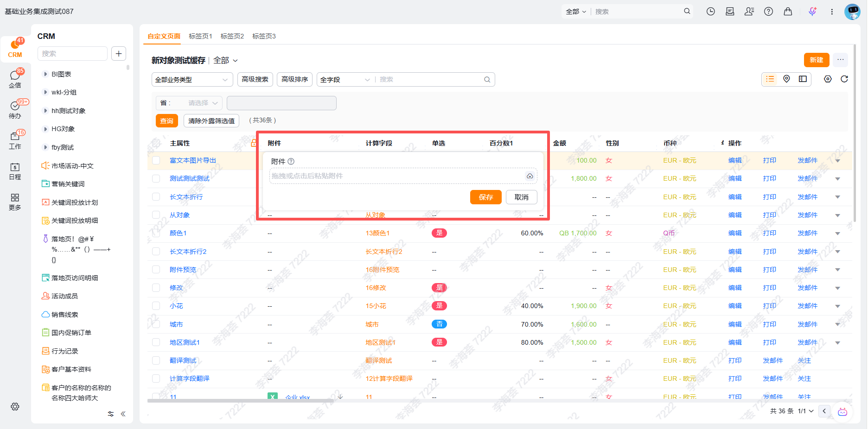Open settings gear at bottom left
Image resolution: width=868 pixels, height=429 pixels.
pyautogui.click(x=15, y=406)
